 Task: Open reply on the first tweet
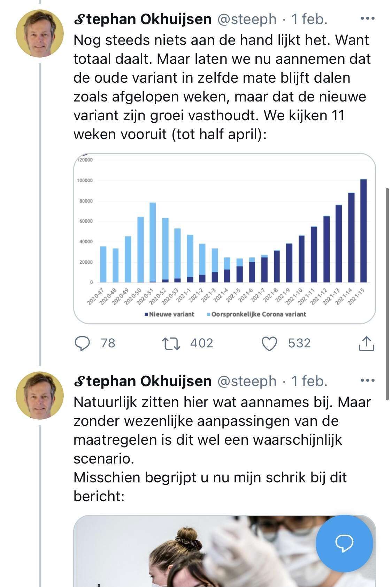click(82, 344)
